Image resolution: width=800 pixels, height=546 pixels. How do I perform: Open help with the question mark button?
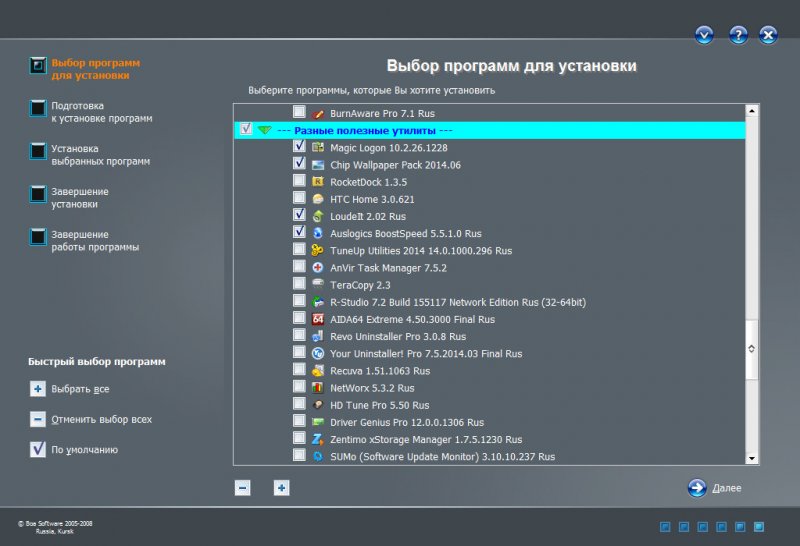pos(738,35)
